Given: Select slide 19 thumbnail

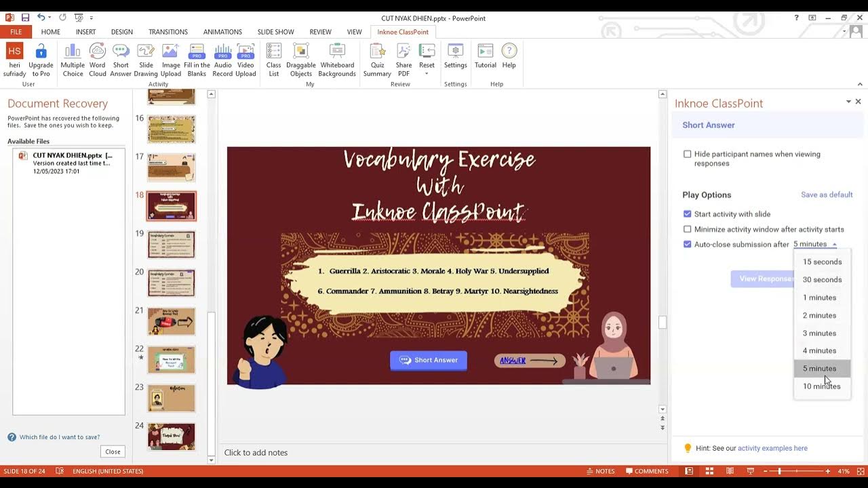Looking at the screenshot, I should [x=172, y=245].
